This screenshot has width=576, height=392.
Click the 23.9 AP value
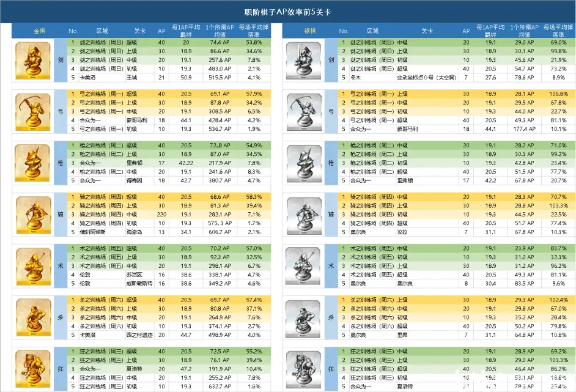(524, 248)
